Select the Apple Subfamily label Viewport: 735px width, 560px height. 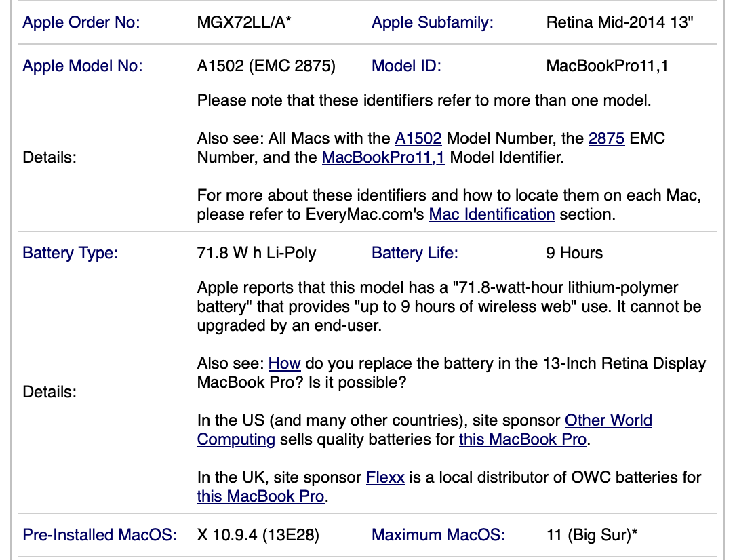pos(433,22)
